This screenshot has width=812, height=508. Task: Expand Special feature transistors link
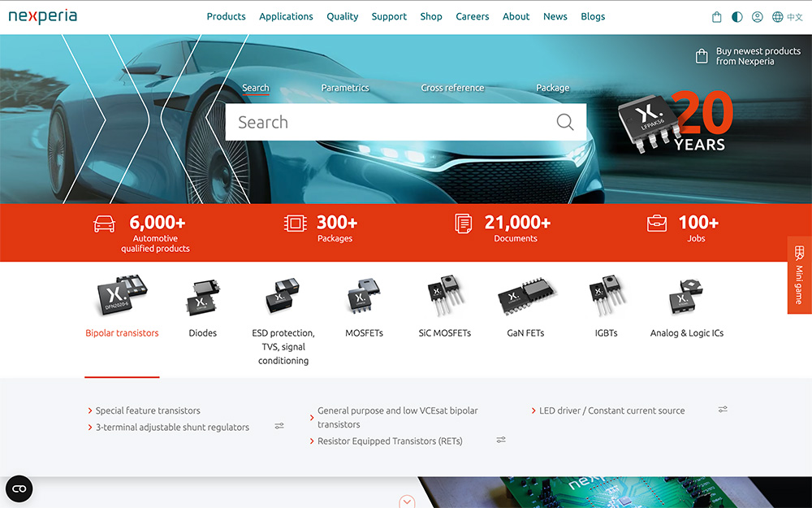(x=147, y=410)
